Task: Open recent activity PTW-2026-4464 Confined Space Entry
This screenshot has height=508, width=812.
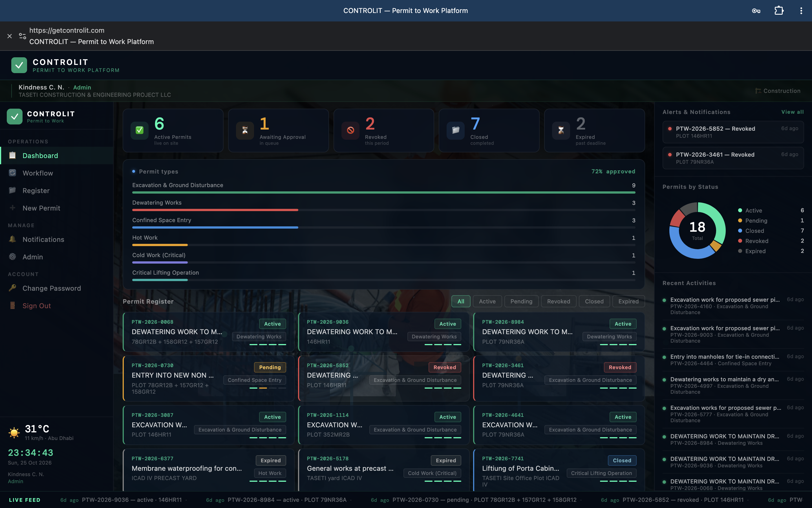Action: [x=733, y=360]
